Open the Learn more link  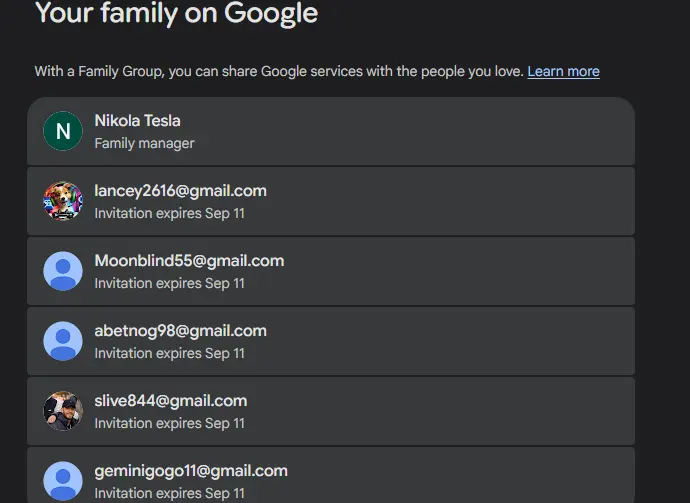563,71
